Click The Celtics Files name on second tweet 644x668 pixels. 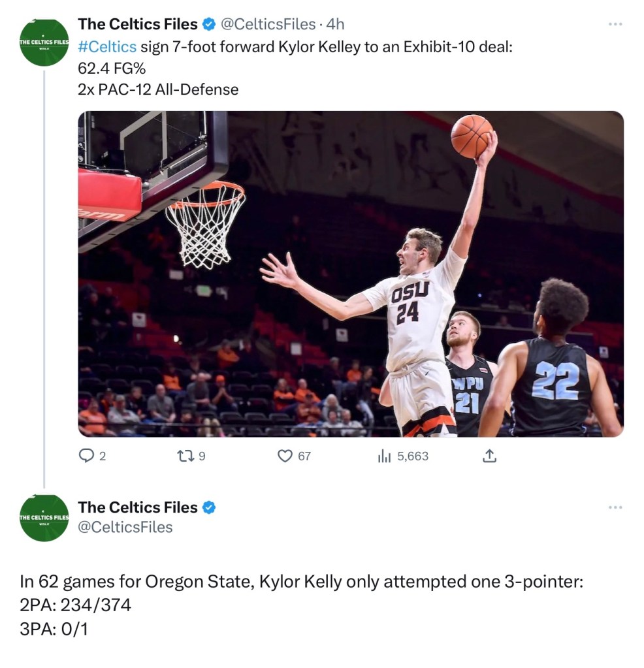pyautogui.click(x=137, y=507)
